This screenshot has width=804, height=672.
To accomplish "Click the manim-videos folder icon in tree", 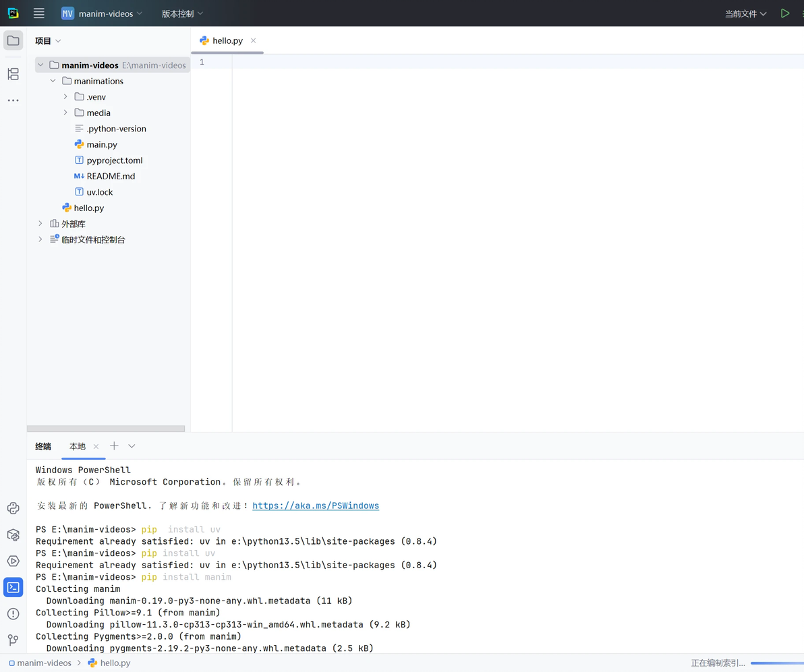I will click(54, 65).
